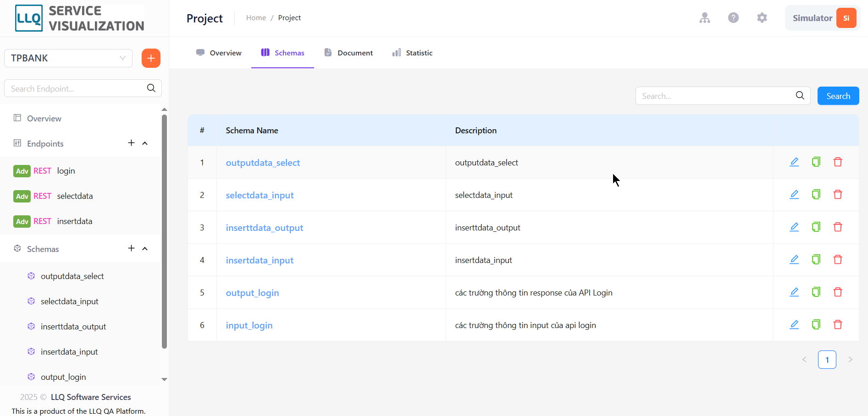Focus the Search Endpoint input field
This screenshot has width=868, height=416.
pyautogui.click(x=83, y=88)
